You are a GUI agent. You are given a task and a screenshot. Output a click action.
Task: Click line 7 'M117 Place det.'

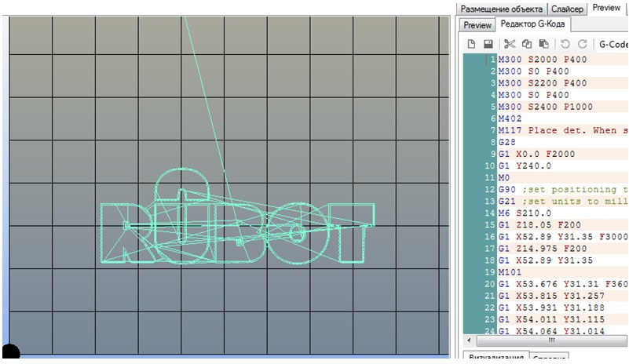pos(563,130)
